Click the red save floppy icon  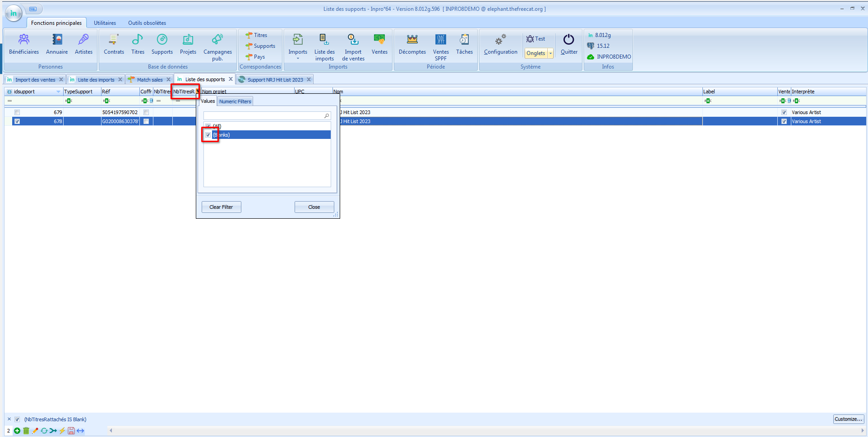tap(71, 431)
